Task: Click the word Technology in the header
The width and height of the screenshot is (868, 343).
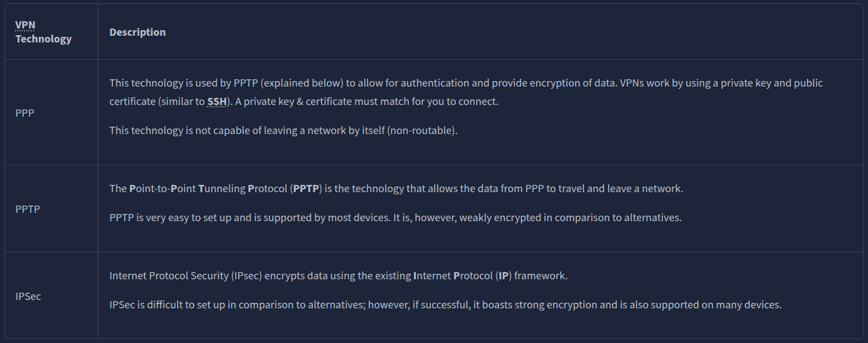Action: pyautogui.click(x=44, y=39)
